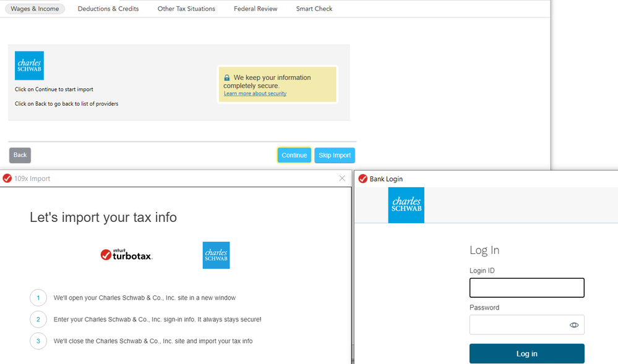Go Back to list of providers

click(x=20, y=155)
